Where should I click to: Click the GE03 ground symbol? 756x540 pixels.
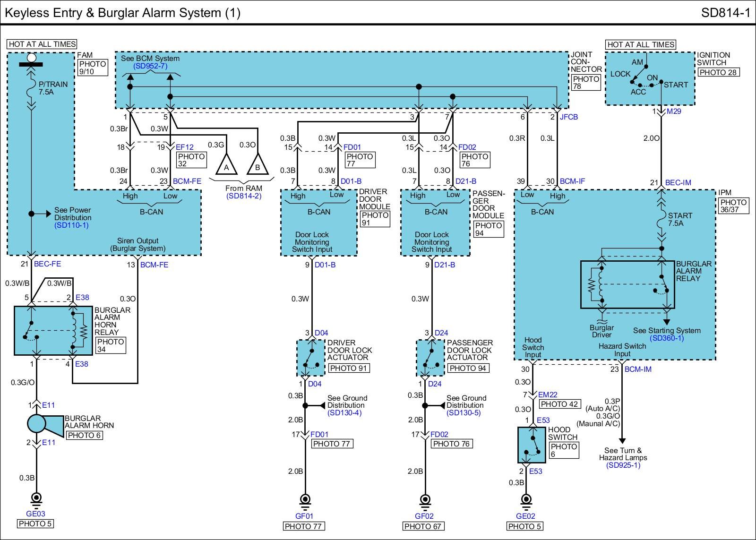[x=36, y=499]
